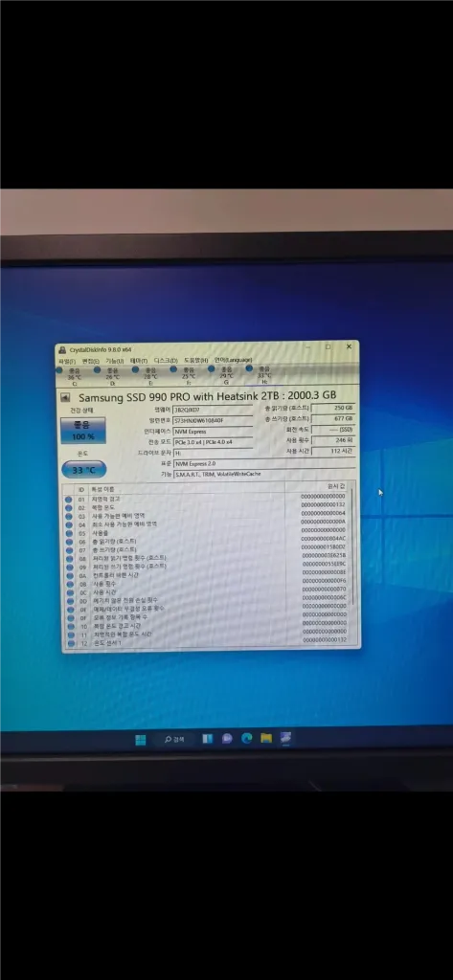Viewport: 453px width, 980px height.
Task: Click the power on hours value 112
Action: click(333, 451)
